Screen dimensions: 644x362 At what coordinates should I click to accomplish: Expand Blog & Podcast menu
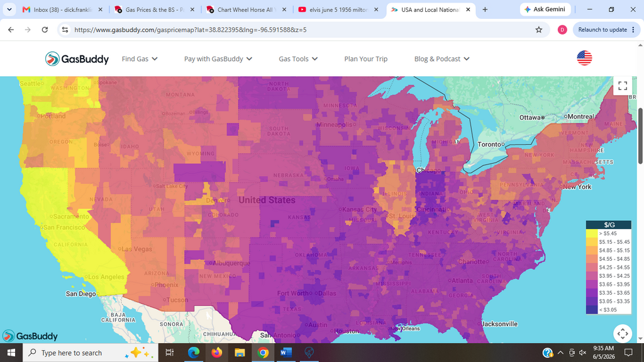[x=442, y=59]
